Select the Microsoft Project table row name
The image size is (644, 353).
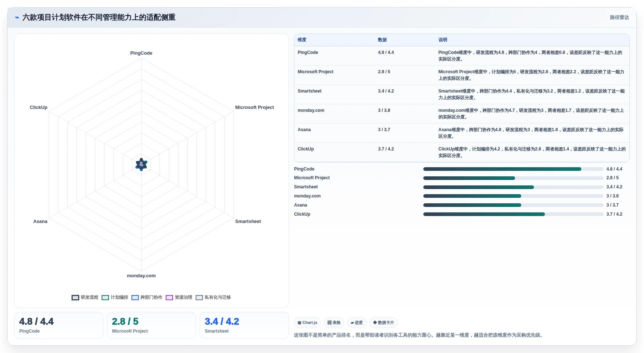point(315,72)
